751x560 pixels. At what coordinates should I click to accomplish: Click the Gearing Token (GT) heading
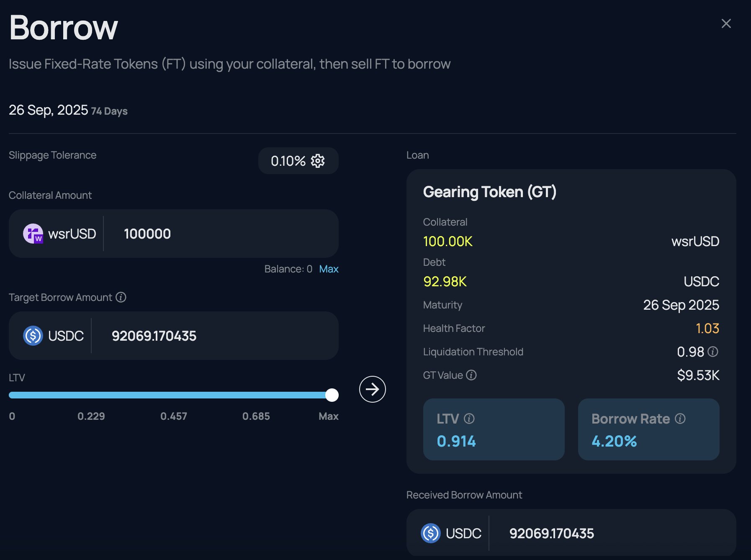(490, 192)
